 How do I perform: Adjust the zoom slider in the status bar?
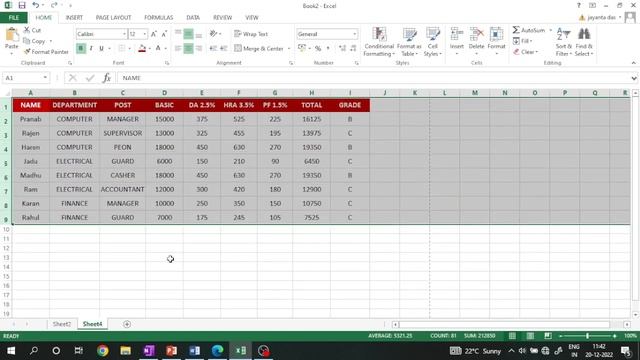pyautogui.click(x=587, y=336)
